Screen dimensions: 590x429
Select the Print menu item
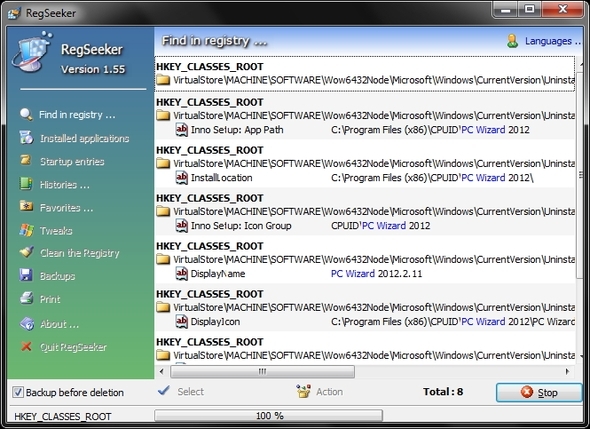(x=50, y=299)
